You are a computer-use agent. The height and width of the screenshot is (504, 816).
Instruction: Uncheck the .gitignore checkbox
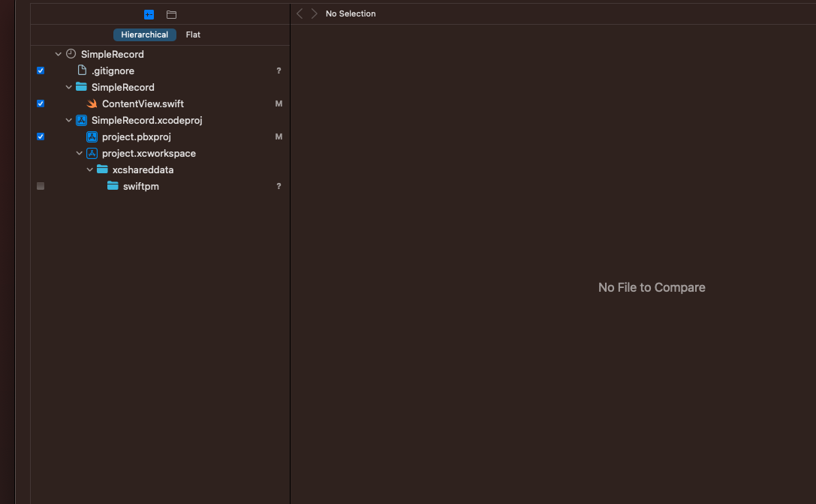[x=41, y=70]
